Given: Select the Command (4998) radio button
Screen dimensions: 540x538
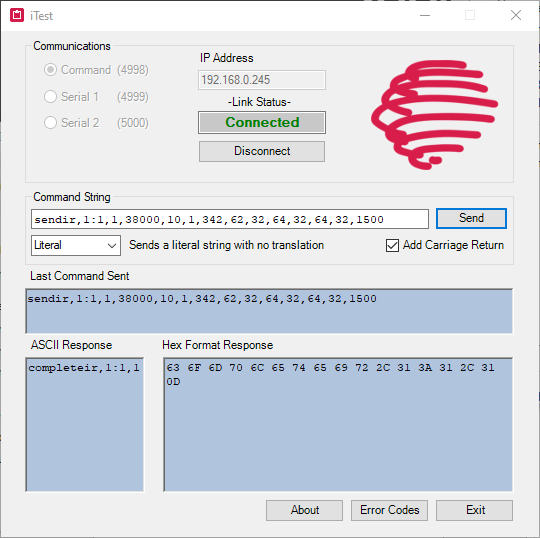Looking at the screenshot, I should 50,70.
